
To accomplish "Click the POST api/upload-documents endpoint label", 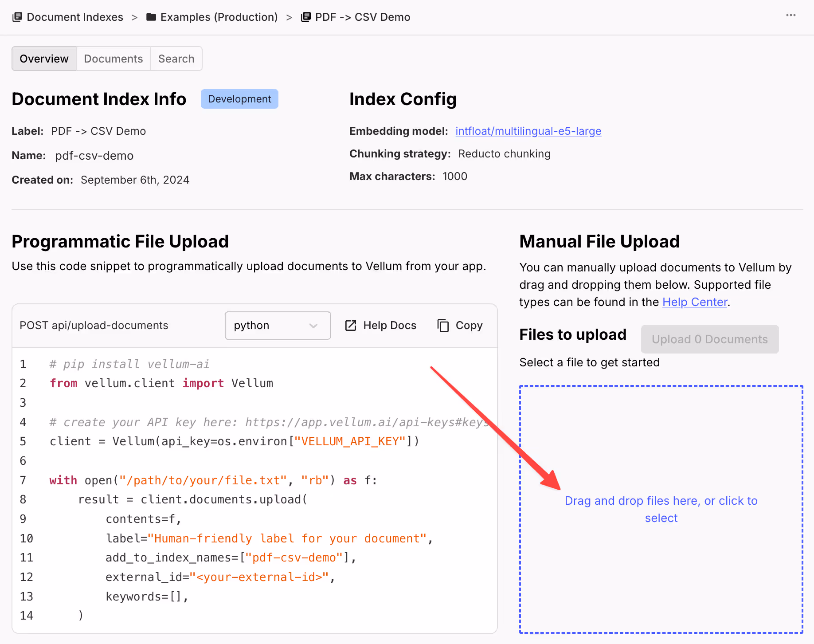I will [x=94, y=326].
